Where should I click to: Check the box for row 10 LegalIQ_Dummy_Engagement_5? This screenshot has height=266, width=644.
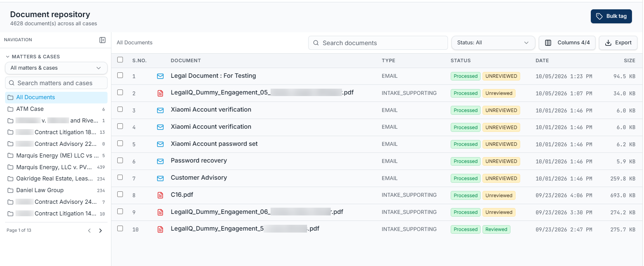[120, 229]
